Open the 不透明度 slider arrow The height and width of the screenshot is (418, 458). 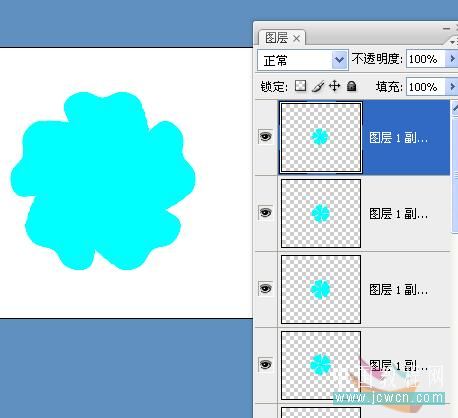click(x=452, y=59)
